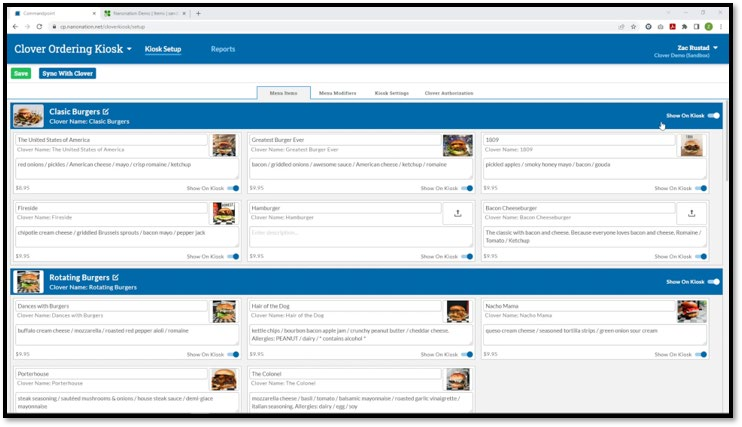Click The United States of America burger image
The image size is (742, 427).
click(x=224, y=145)
